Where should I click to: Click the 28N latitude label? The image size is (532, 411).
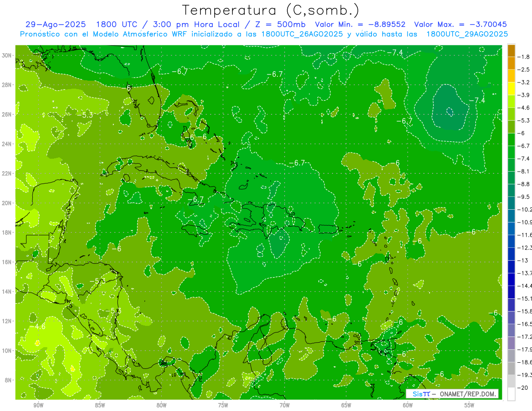tap(7, 85)
